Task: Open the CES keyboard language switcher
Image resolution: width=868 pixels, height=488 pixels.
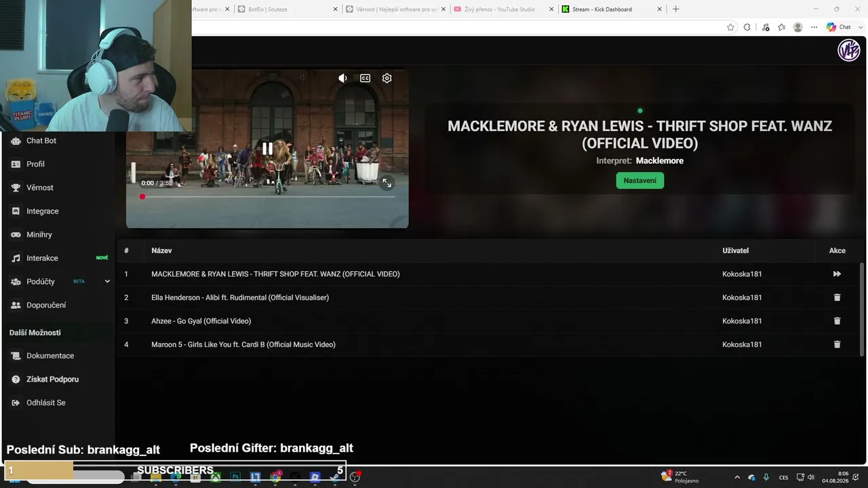Action: coord(784,477)
